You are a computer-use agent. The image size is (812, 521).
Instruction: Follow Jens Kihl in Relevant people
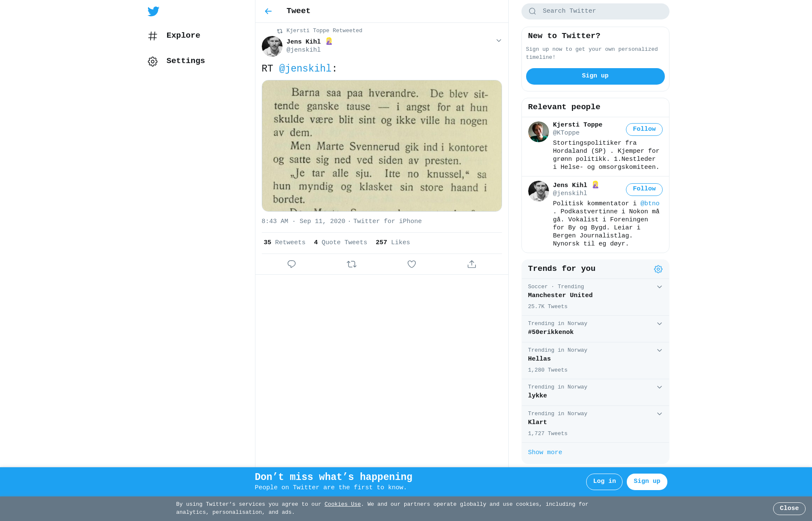[x=644, y=189]
